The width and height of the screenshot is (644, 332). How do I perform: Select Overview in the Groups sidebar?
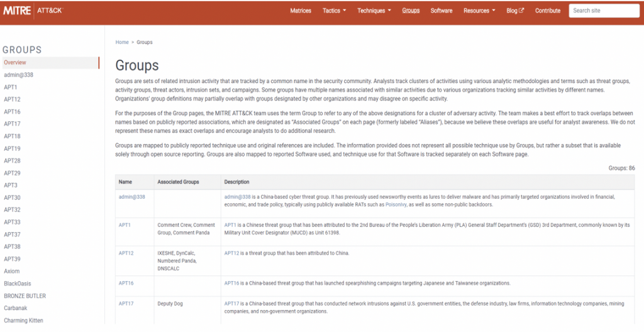pos(15,62)
